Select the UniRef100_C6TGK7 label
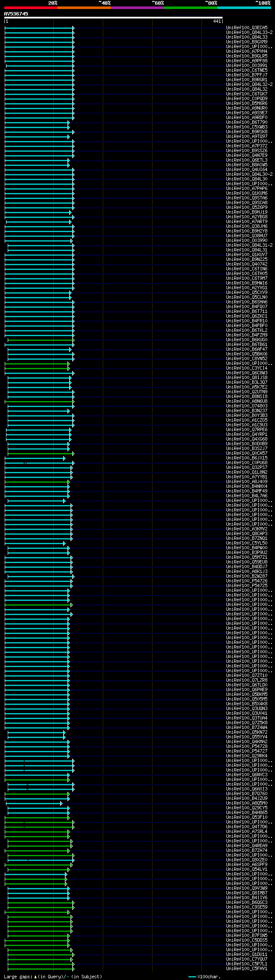275x980 pixels. click(247, 94)
